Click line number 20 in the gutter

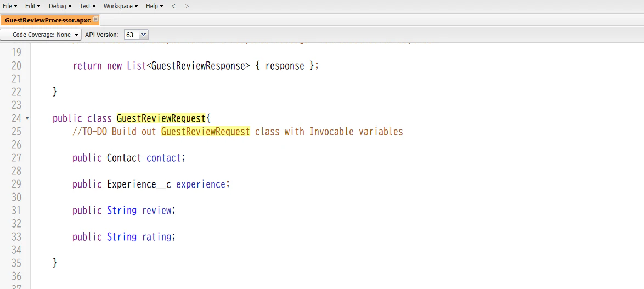16,66
